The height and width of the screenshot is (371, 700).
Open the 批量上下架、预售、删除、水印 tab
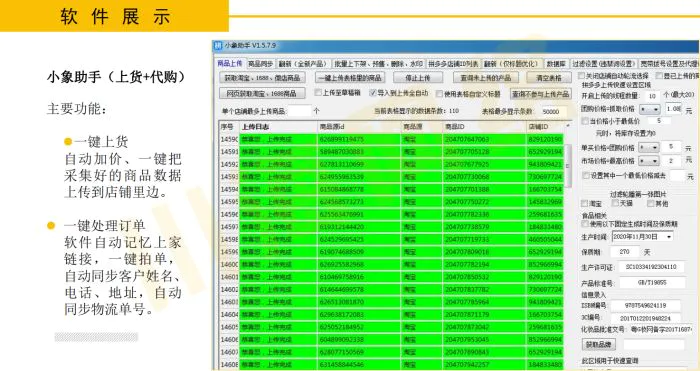coord(378,64)
